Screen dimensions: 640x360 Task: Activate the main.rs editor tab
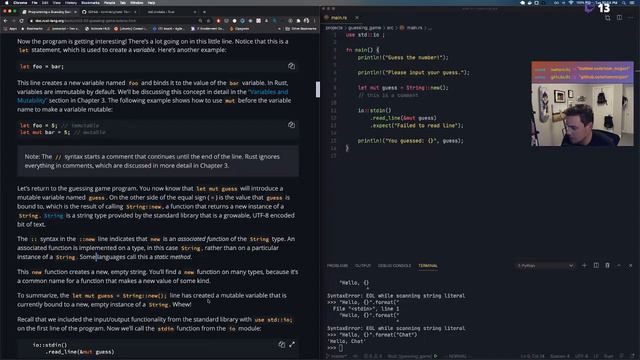[x=338, y=18]
